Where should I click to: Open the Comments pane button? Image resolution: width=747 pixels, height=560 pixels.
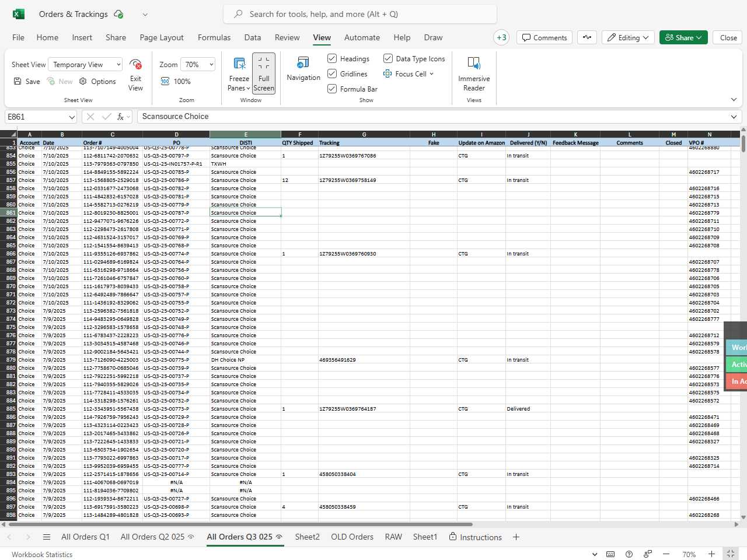544,37
